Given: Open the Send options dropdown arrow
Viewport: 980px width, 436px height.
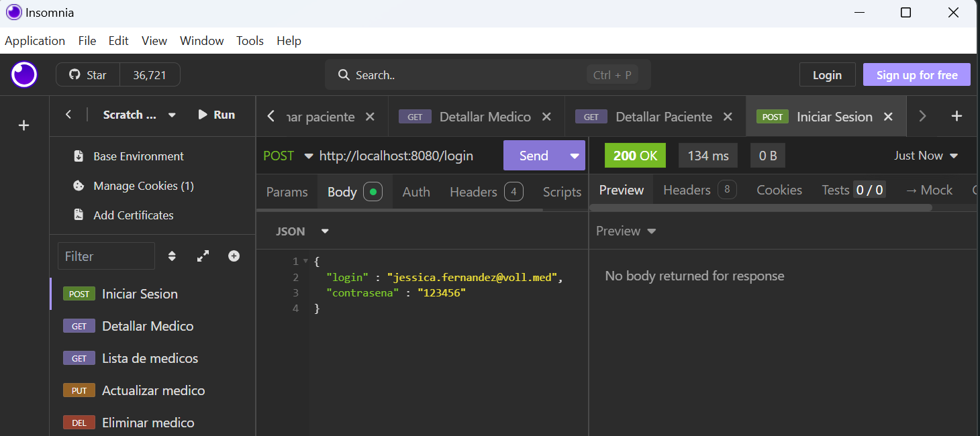Looking at the screenshot, I should (x=575, y=156).
